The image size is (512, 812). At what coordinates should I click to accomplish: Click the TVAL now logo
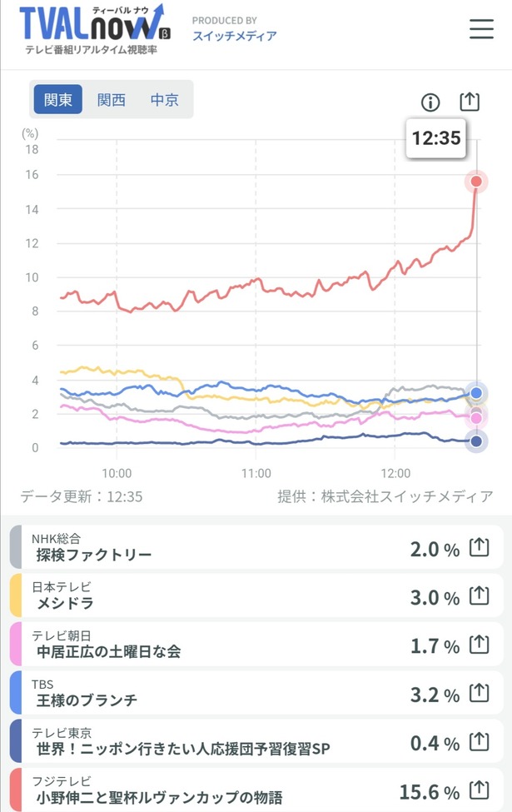(x=94, y=29)
